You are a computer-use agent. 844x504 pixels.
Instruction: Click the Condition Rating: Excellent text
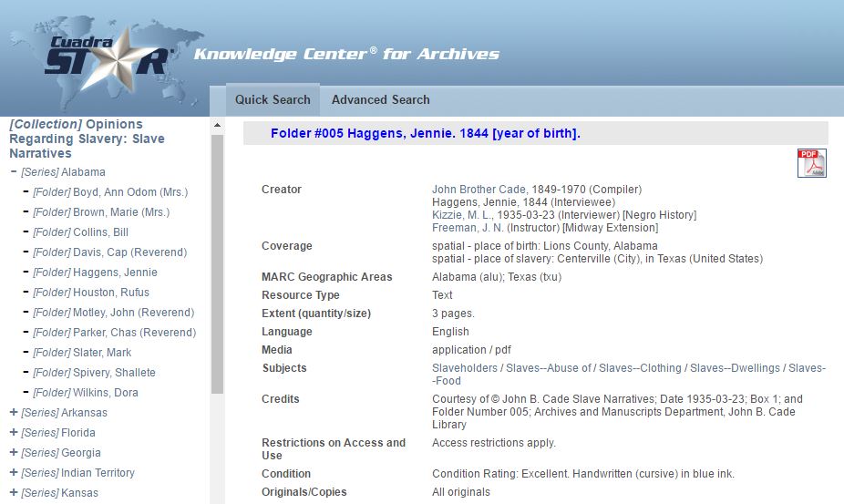[x=583, y=475]
